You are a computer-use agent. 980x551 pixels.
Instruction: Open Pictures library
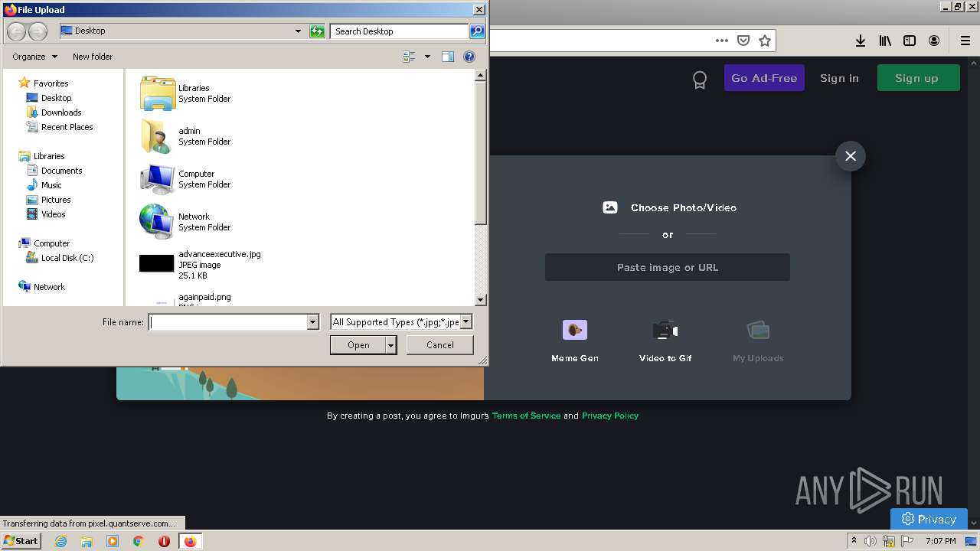pyautogui.click(x=56, y=200)
